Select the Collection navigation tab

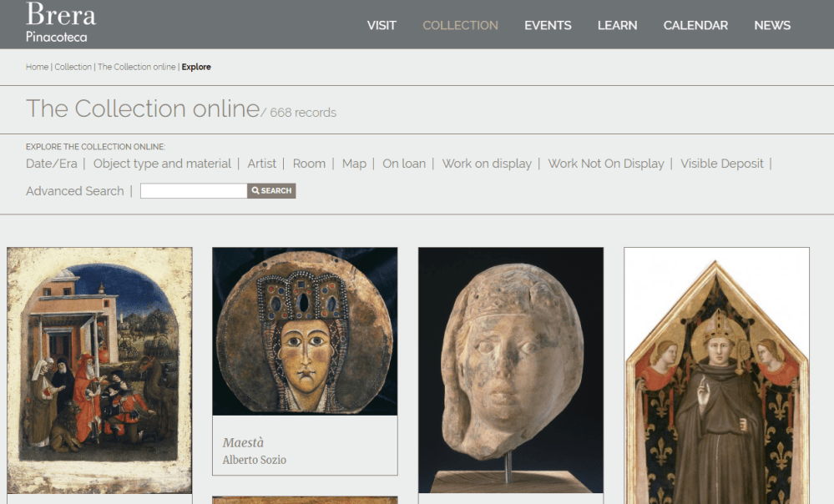(x=460, y=26)
